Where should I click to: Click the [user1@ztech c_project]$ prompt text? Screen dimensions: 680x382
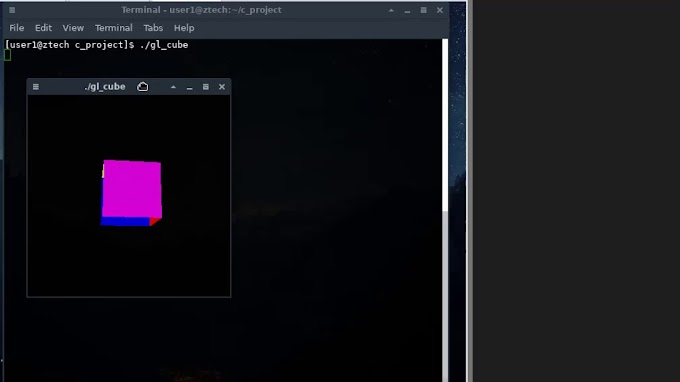click(69, 45)
